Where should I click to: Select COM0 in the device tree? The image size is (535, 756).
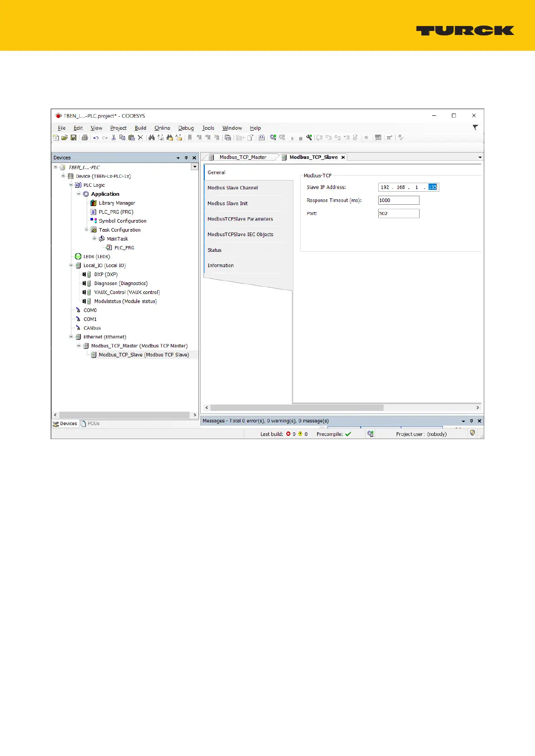point(90,310)
